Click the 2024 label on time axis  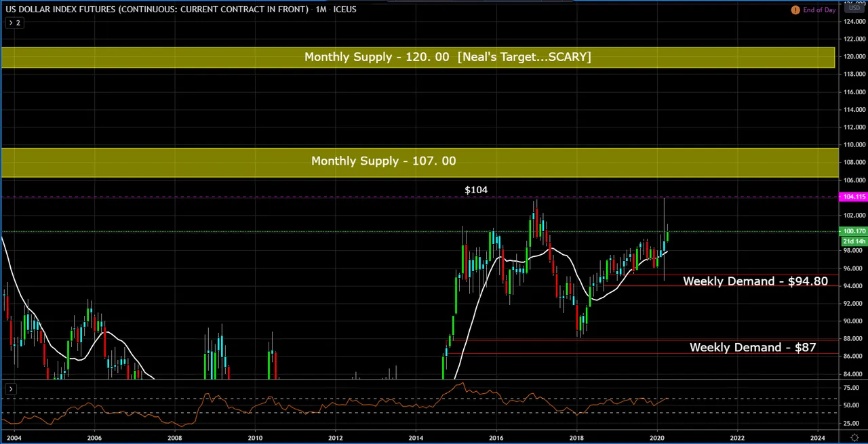coord(817,438)
